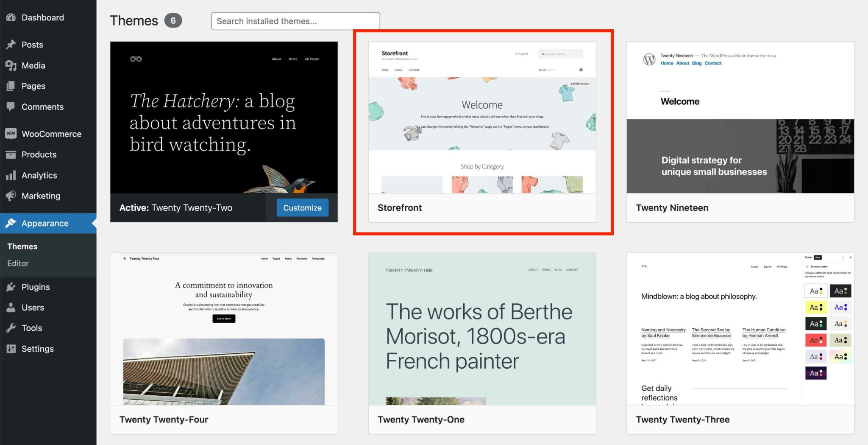Click the Settings sliders icon
This screenshot has height=445, width=868.
[11, 349]
